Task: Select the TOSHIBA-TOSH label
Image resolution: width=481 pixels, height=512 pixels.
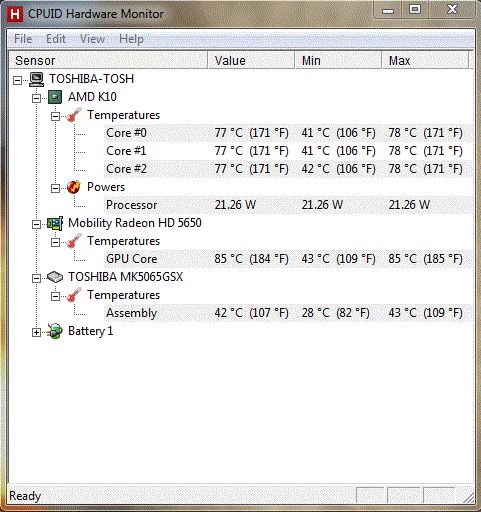Action: click(x=92, y=79)
